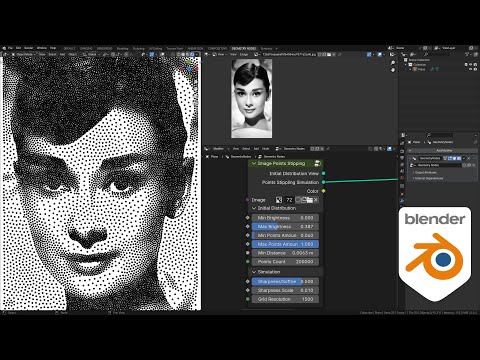Click the GeometryNodes modifier name field
This screenshot has height=360, width=480.
(x=431, y=158)
